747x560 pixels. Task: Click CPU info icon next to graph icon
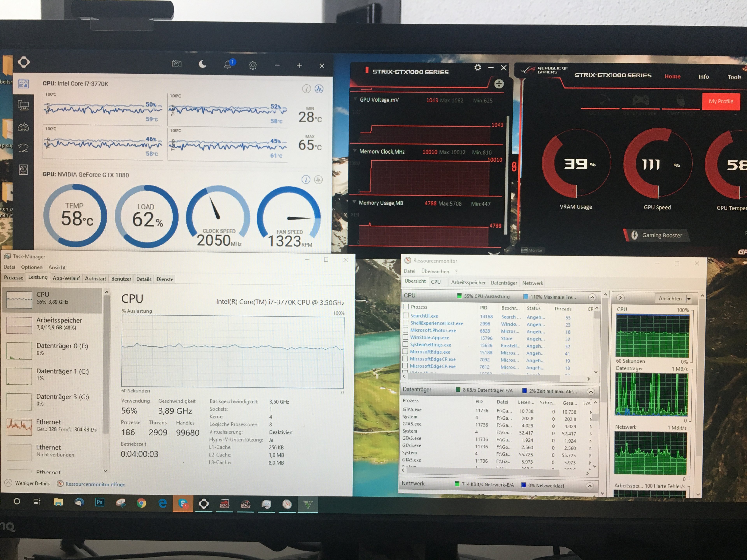coord(306,89)
